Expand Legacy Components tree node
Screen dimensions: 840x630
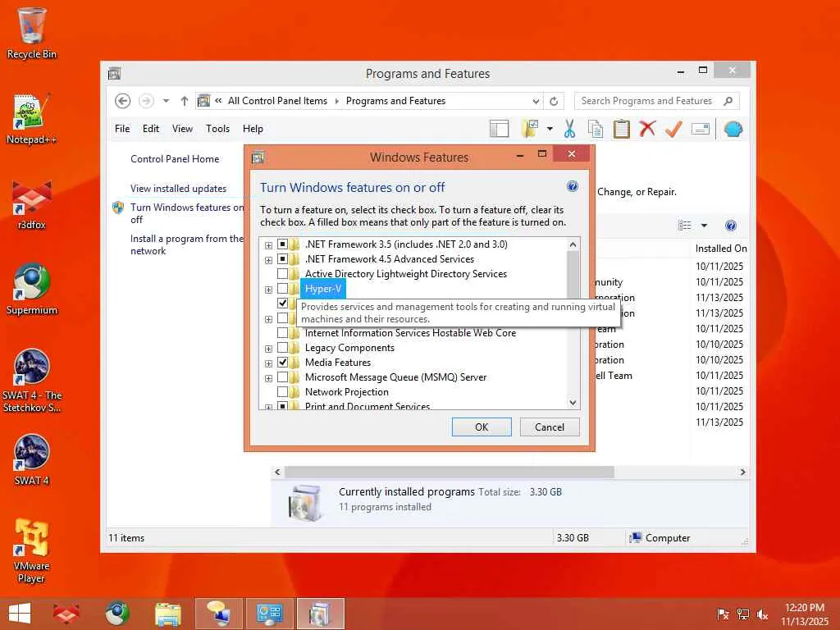click(268, 349)
